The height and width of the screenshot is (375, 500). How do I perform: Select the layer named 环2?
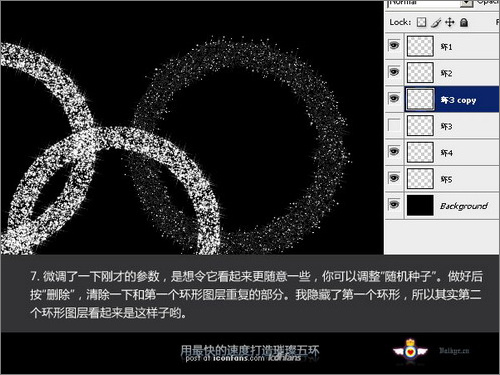point(446,73)
